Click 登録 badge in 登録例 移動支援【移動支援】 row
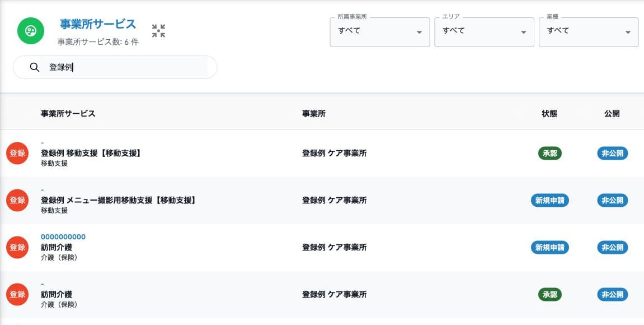 pyautogui.click(x=17, y=153)
